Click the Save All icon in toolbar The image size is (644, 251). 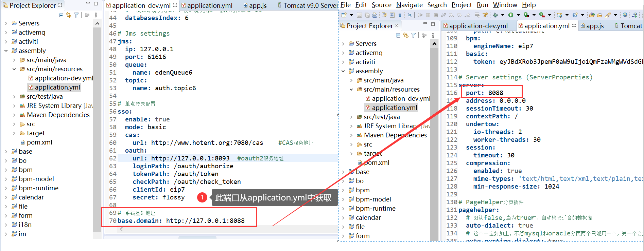pyautogui.click(x=367, y=15)
